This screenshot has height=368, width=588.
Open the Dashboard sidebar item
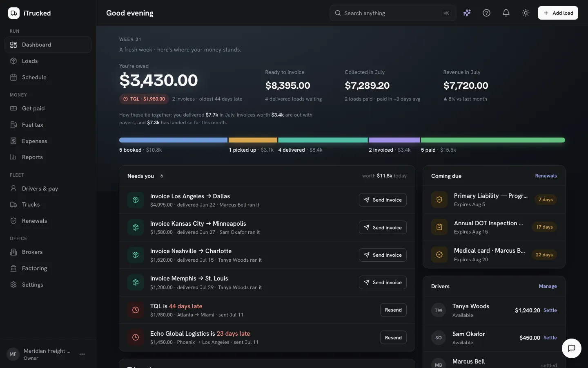48,45
